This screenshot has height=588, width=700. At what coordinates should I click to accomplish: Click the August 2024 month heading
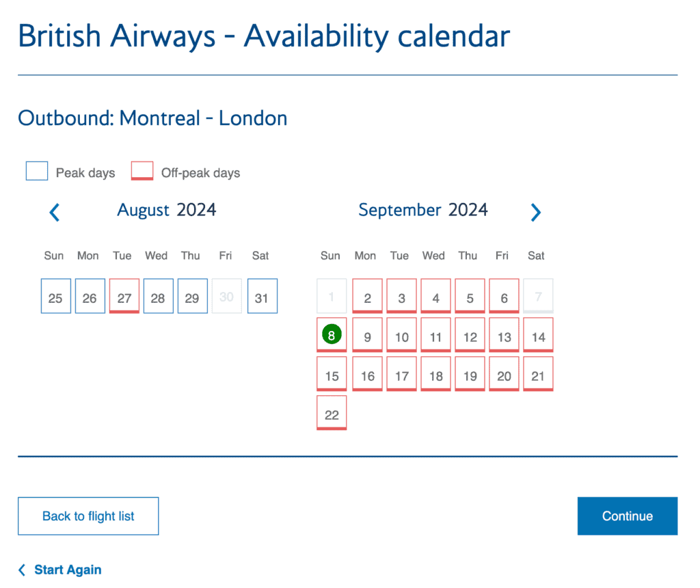166,210
